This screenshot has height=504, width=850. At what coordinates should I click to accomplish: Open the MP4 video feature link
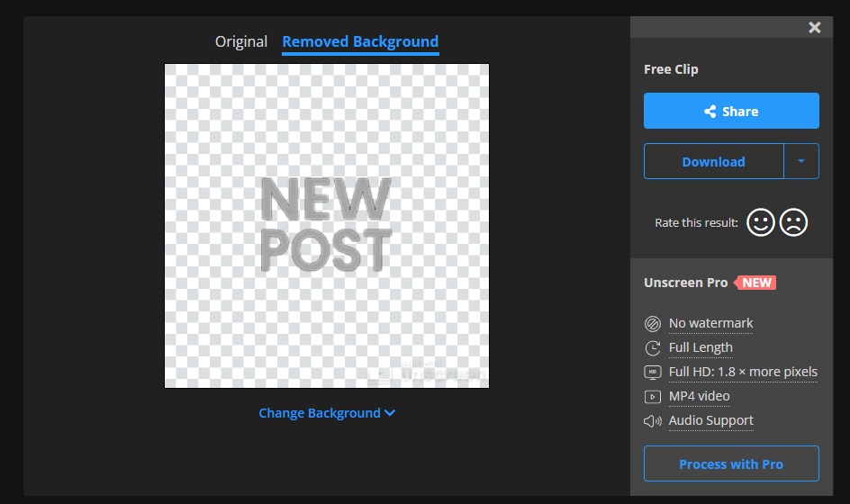coord(700,397)
